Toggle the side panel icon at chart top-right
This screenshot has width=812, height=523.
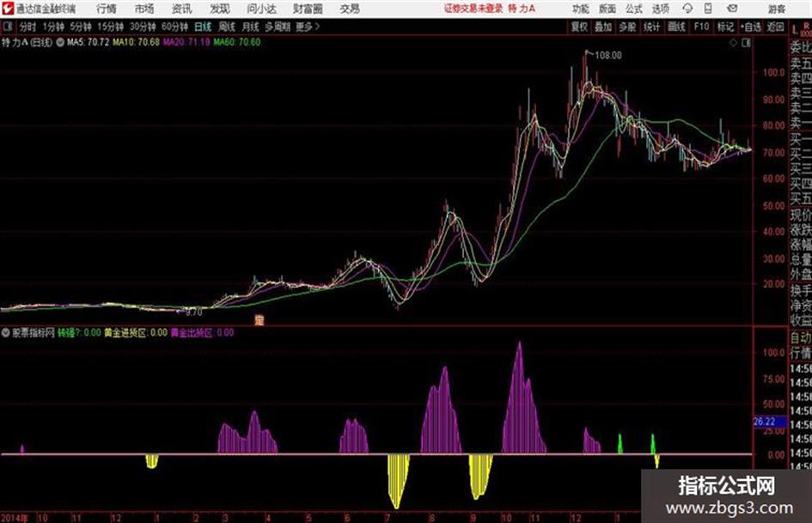pos(746,43)
